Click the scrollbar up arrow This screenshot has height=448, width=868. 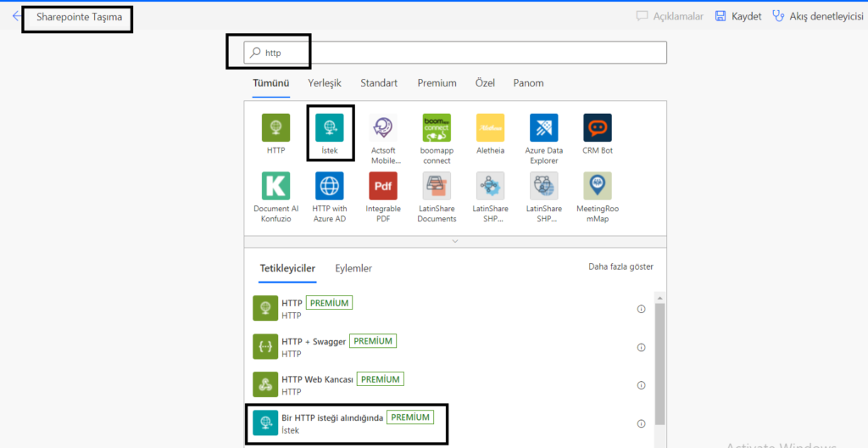point(659,297)
